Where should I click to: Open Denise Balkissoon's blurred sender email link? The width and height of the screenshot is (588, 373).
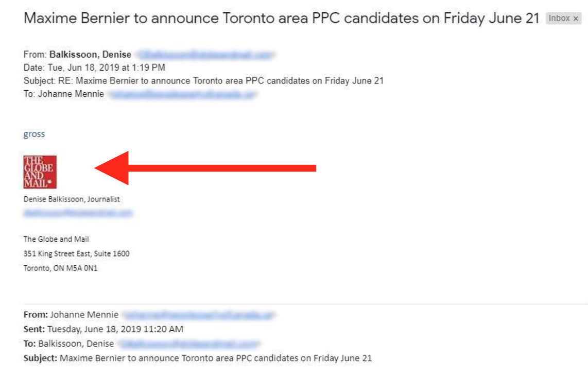[205, 55]
